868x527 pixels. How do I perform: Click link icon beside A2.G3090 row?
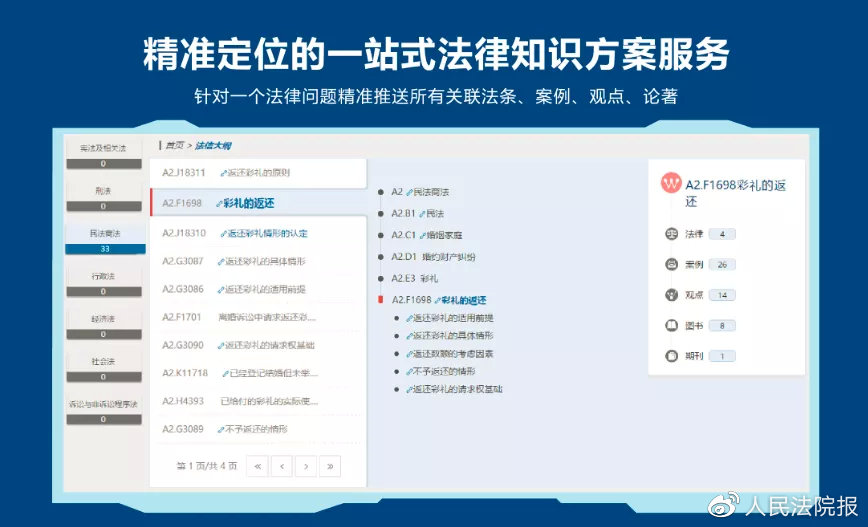click(x=220, y=345)
